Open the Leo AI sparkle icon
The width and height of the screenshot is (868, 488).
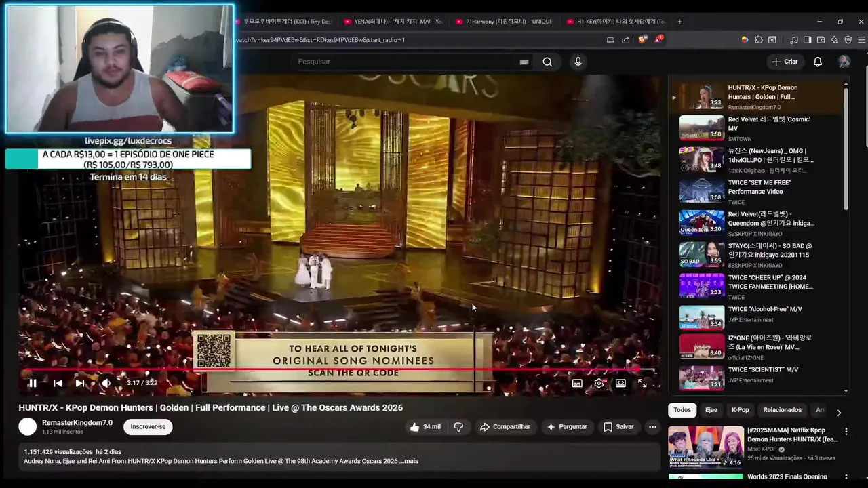[834, 40]
